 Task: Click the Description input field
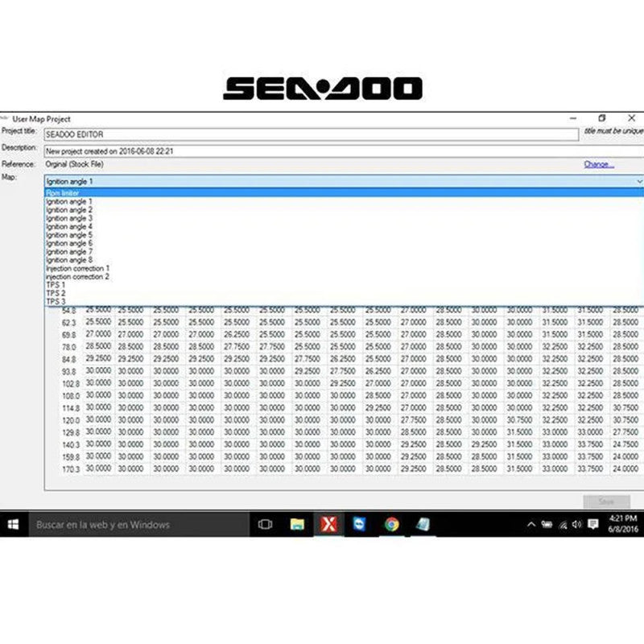(x=345, y=151)
